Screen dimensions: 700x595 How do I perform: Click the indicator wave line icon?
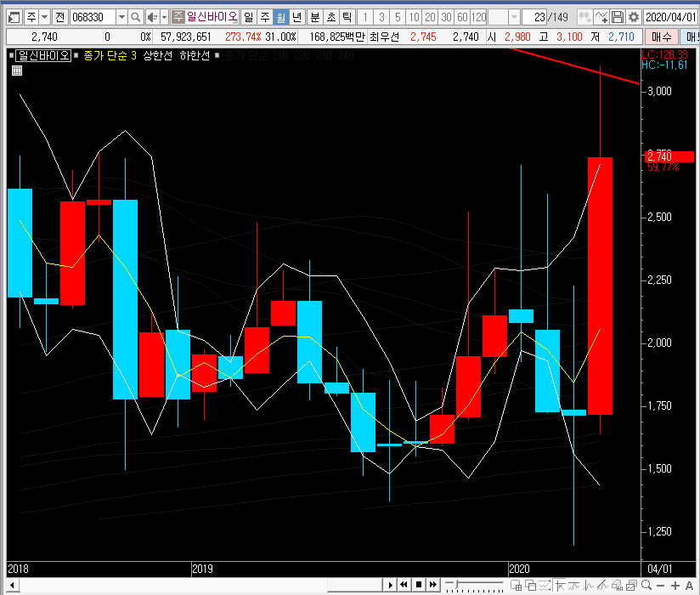573,585
